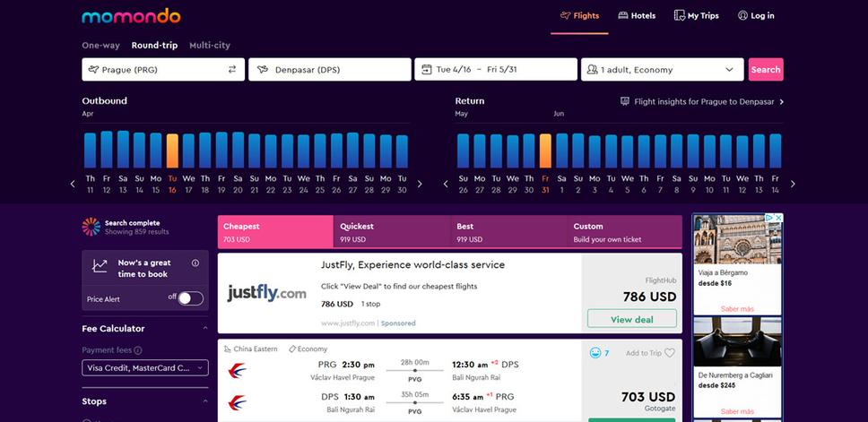Click the search complete spinner icon
This screenshot has width=868, height=422.
(x=91, y=227)
